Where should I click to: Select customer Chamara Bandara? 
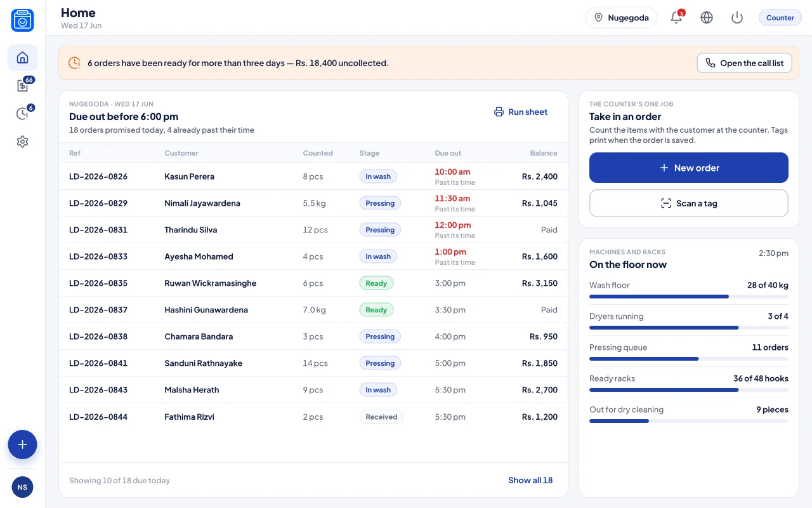click(x=199, y=337)
